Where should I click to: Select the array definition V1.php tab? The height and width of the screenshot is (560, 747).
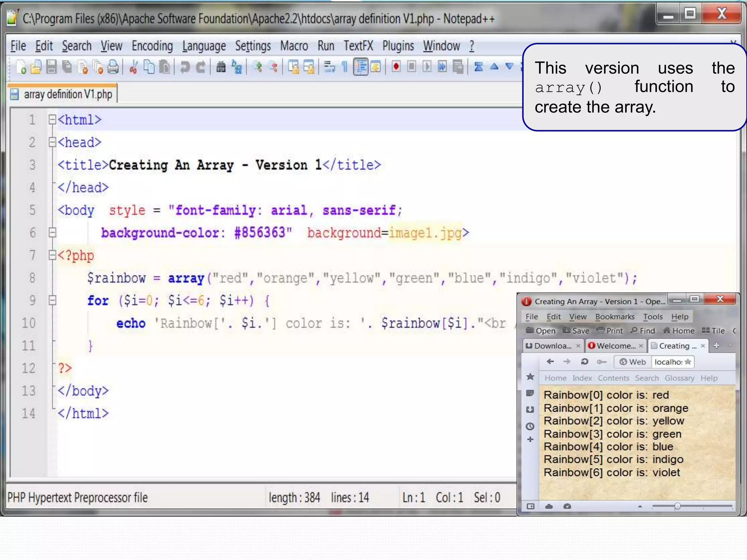click(x=62, y=94)
